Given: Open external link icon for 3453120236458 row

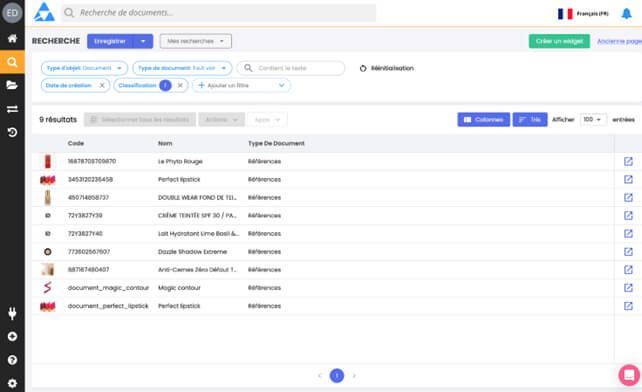Looking at the screenshot, I should pyautogui.click(x=628, y=179).
